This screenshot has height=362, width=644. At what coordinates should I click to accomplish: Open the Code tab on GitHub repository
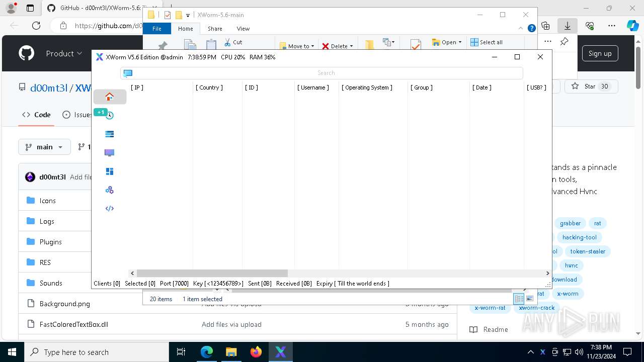point(36,115)
